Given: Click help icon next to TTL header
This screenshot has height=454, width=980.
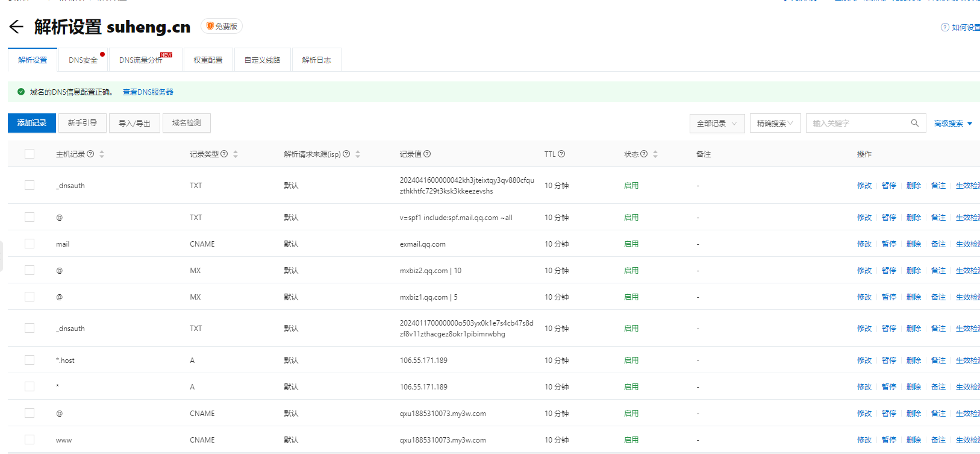Looking at the screenshot, I should click(x=561, y=154).
